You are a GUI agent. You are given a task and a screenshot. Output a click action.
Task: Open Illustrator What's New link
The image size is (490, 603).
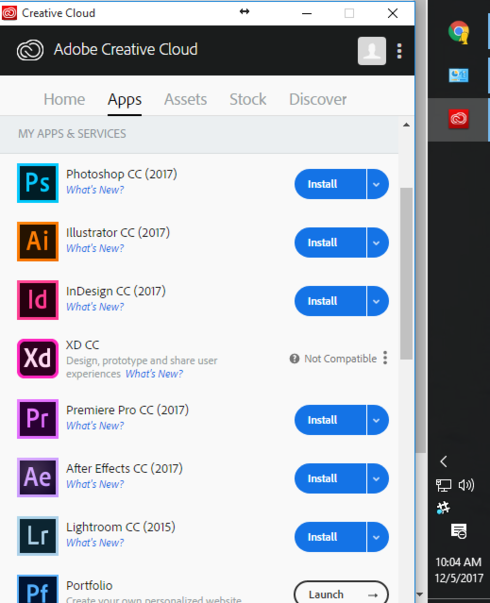coord(95,248)
